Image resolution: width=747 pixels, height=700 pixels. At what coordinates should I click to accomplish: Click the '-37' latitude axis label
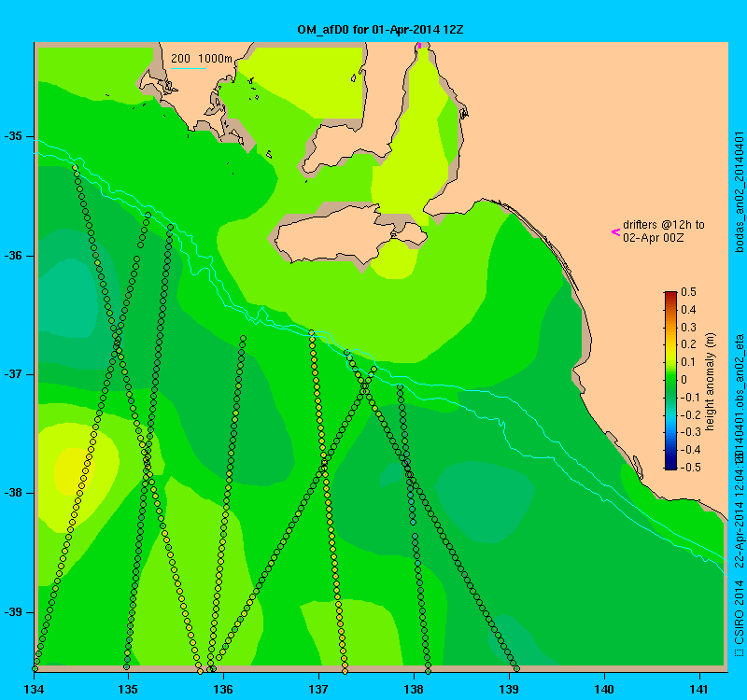point(13,374)
